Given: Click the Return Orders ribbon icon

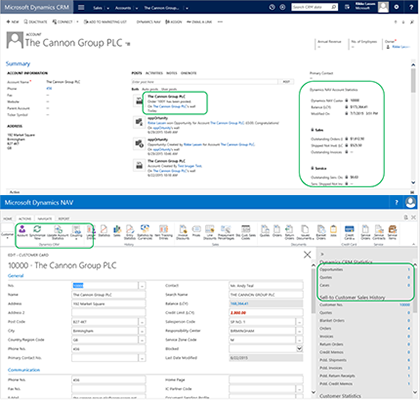Looking at the screenshot, I should pyautogui.click(x=289, y=232).
